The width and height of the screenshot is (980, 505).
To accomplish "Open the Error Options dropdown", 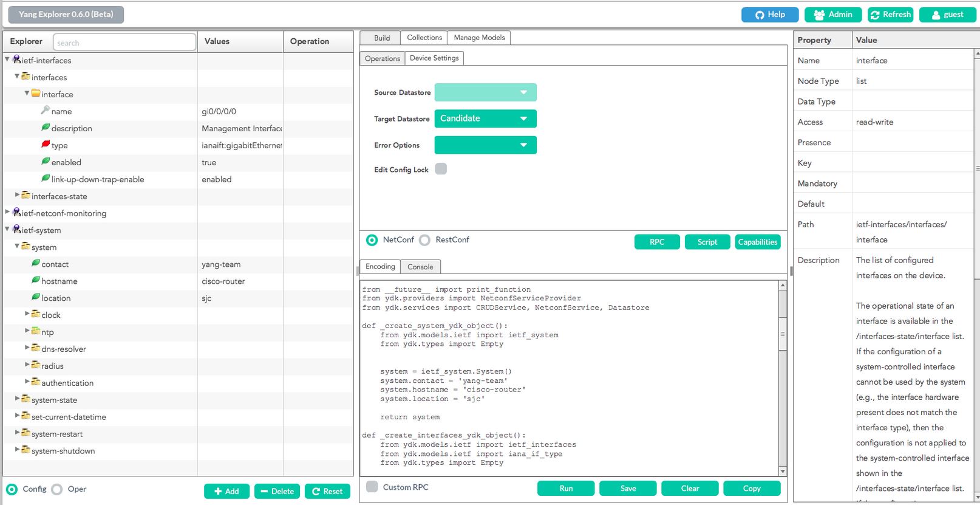I will click(x=485, y=145).
